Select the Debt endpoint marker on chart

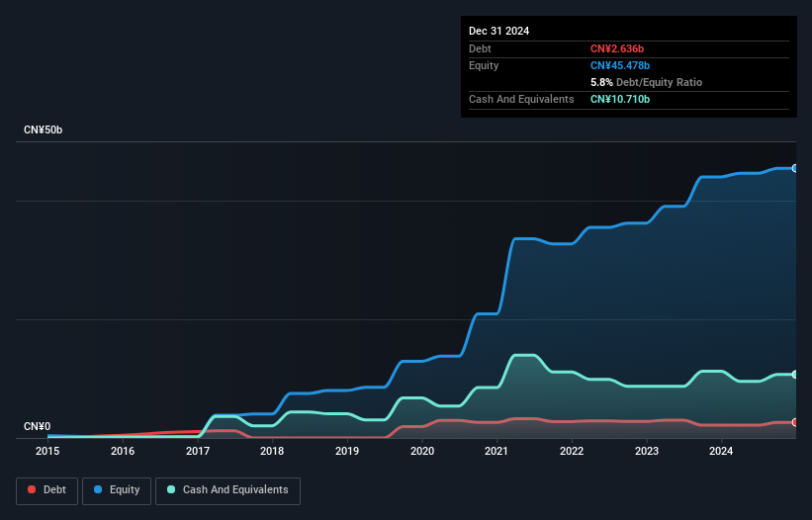point(795,422)
